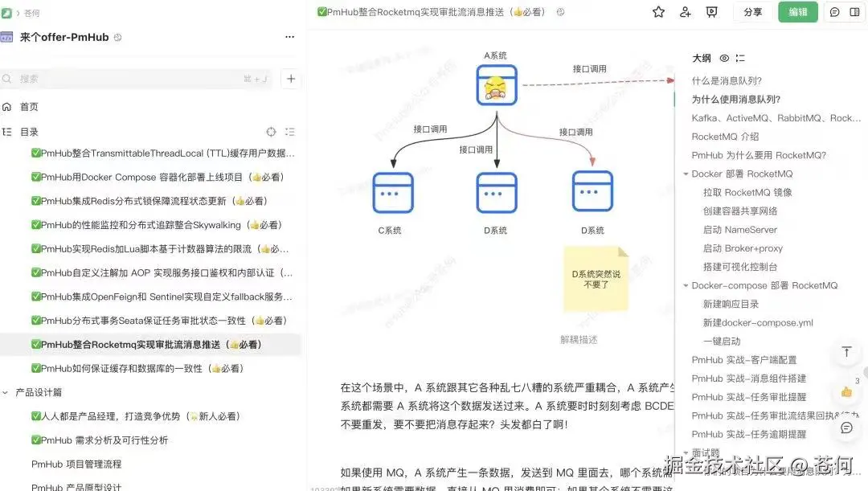The image size is (868, 491).
Task: Open the add collaborator icon
Action: coord(686,11)
